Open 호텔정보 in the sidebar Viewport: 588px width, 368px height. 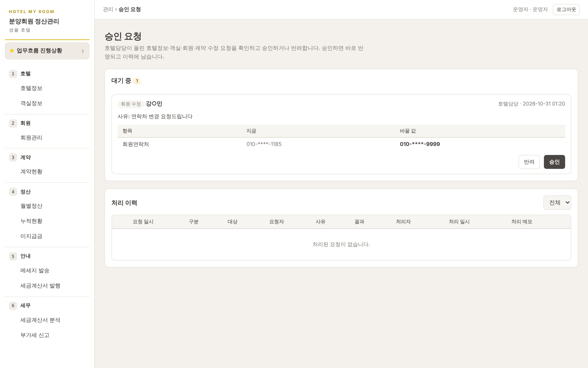31,88
